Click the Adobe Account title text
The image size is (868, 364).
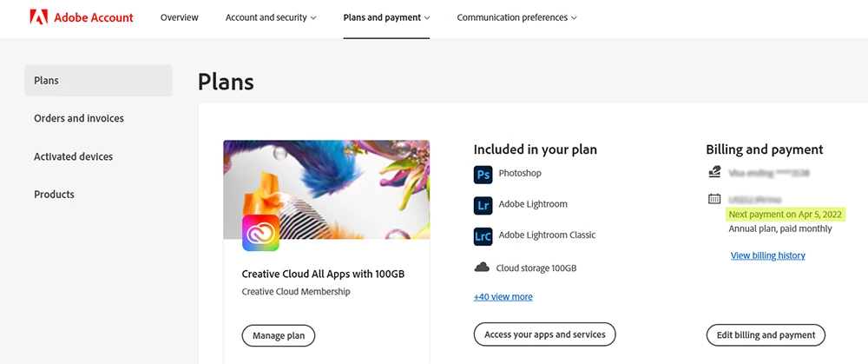click(x=94, y=17)
